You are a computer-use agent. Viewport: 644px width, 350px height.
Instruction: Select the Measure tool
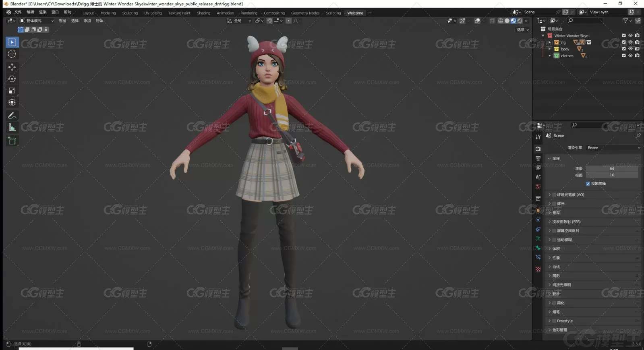12,128
